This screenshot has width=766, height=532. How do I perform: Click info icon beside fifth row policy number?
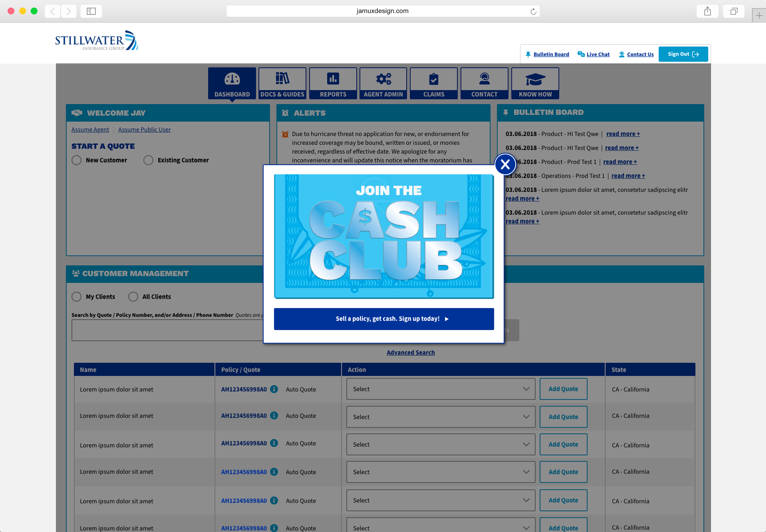coord(274,500)
